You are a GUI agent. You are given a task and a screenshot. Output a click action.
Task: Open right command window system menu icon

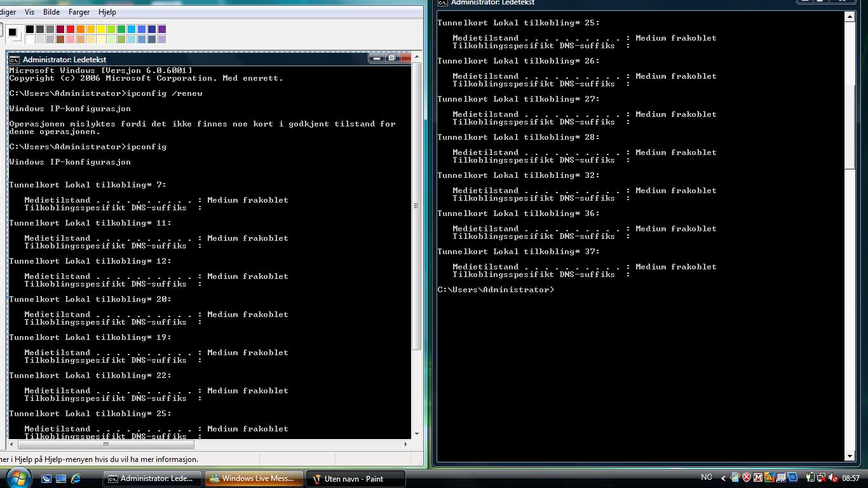click(x=443, y=3)
